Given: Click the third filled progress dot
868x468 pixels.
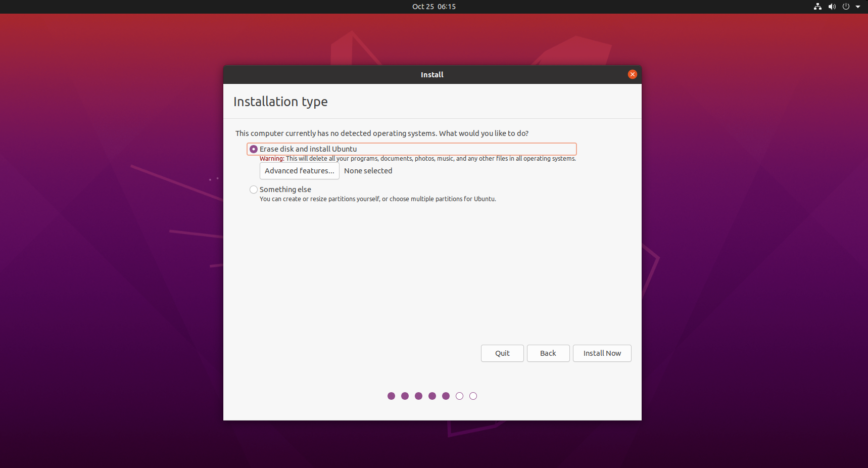Looking at the screenshot, I should [x=418, y=396].
